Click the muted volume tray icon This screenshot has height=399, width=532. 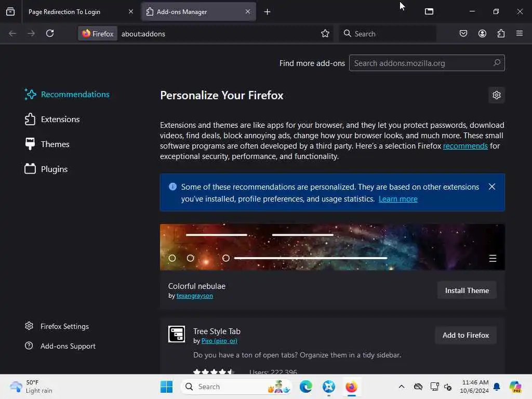click(448, 387)
